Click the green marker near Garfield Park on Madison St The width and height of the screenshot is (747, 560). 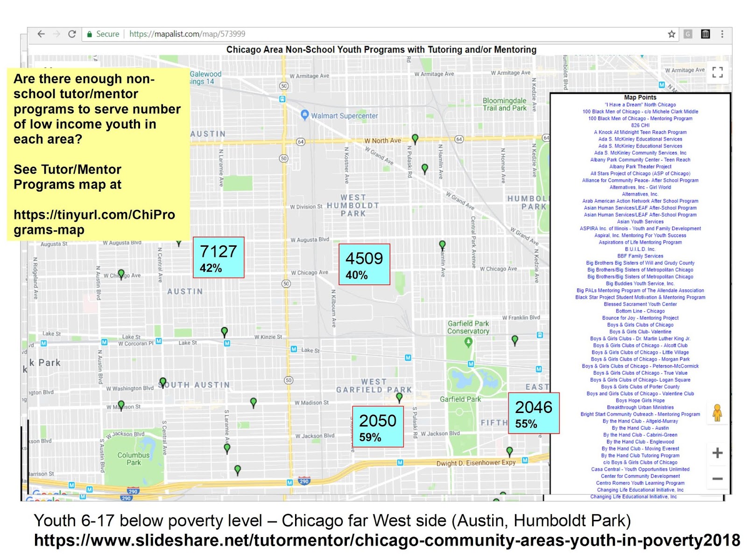[x=399, y=398]
